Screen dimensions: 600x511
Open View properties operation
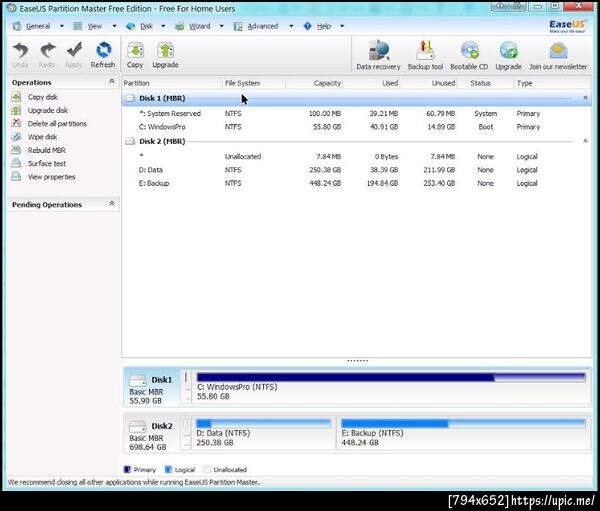pos(51,177)
